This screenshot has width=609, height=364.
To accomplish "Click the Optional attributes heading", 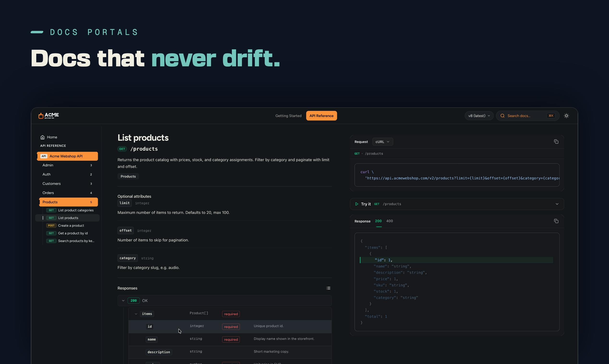I will 134,196.
